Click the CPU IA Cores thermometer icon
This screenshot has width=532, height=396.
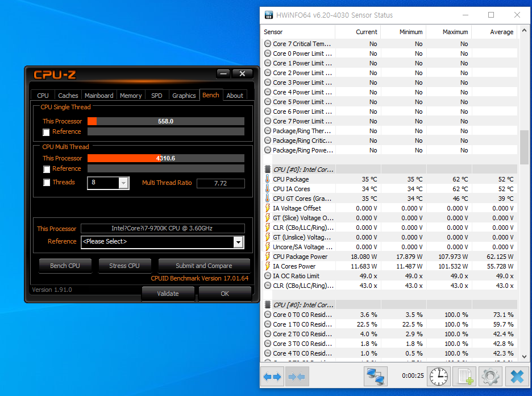267,189
